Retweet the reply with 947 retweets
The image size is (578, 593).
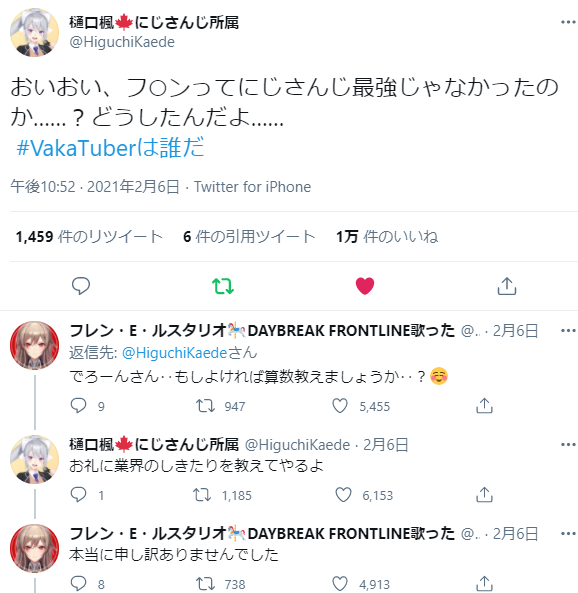pos(205,406)
